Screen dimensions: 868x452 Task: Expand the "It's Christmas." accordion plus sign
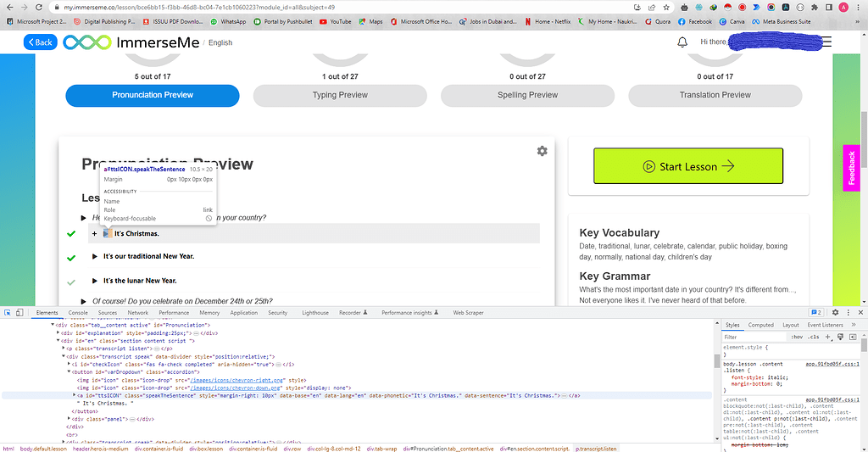(x=95, y=233)
